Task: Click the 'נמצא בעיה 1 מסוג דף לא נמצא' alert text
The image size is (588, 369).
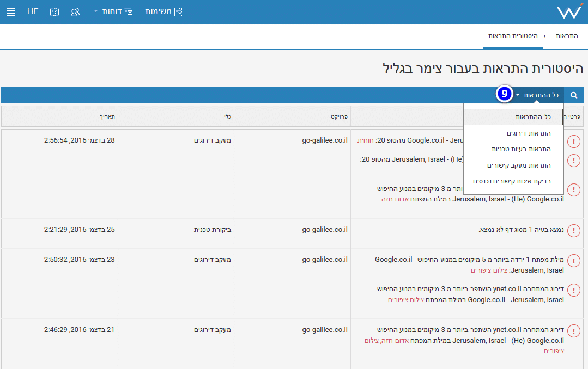Action: 522,230
